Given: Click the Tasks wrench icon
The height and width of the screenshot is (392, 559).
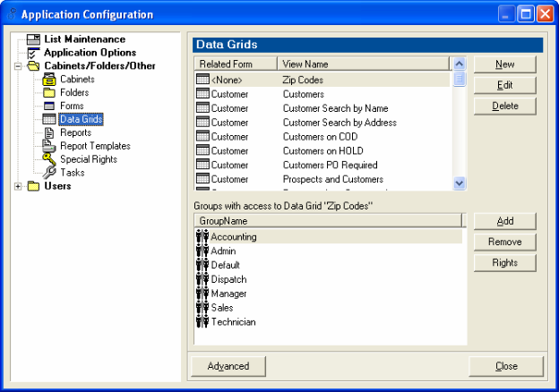Looking at the screenshot, I should coord(49,173).
